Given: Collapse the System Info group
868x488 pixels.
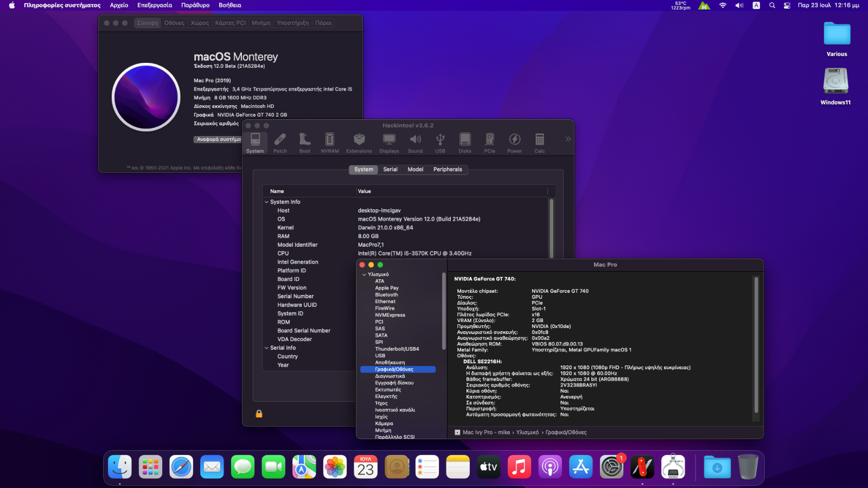Looking at the screenshot, I should 266,202.
